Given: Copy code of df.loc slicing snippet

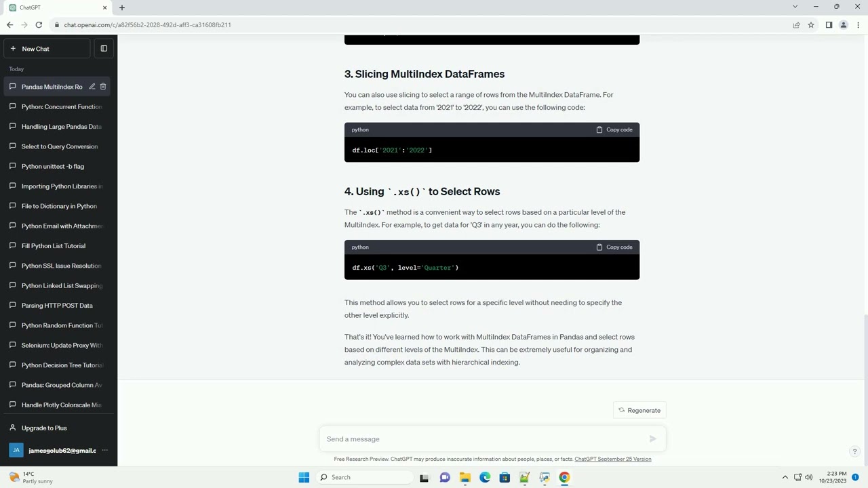Looking at the screenshot, I should pyautogui.click(x=614, y=129).
